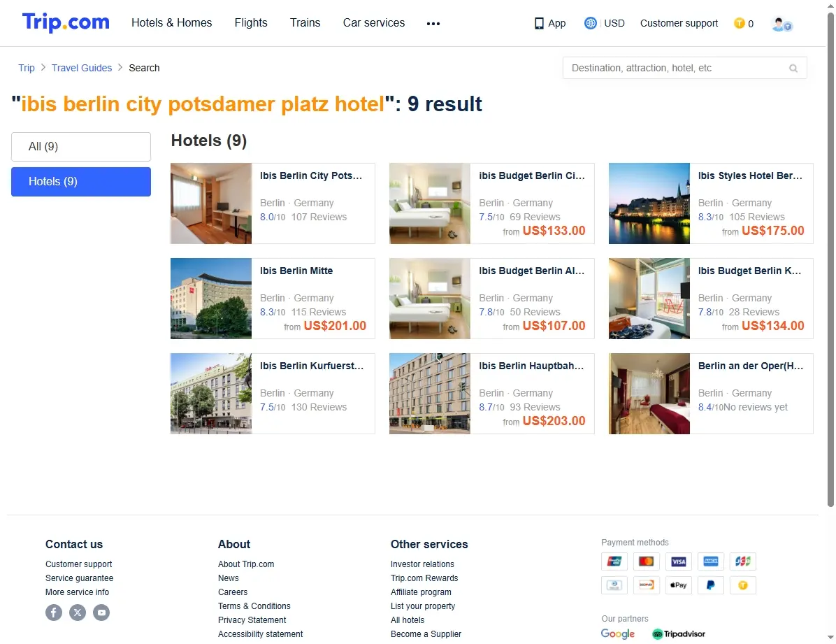Click the Tripadvisor partner logo

pyautogui.click(x=678, y=634)
